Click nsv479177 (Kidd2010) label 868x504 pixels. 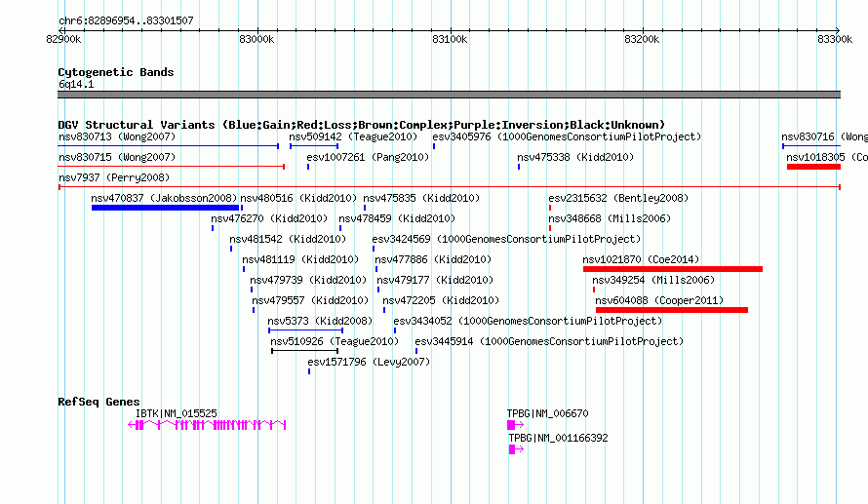coord(435,280)
